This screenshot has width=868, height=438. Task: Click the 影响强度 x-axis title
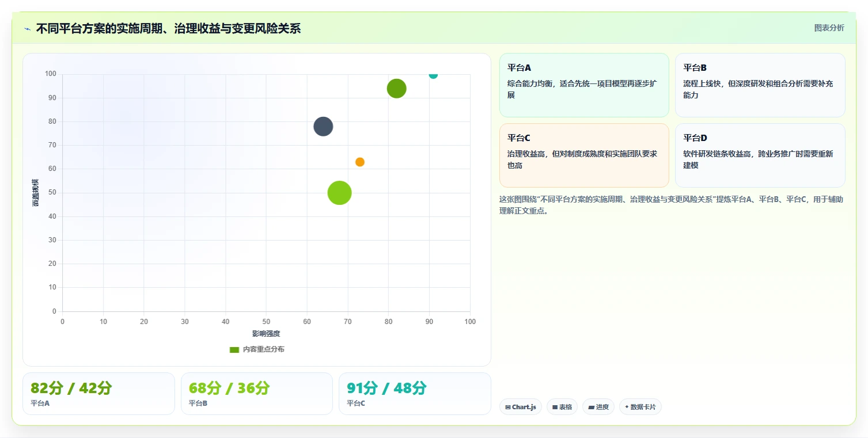pyautogui.click(x=266, y=334)
